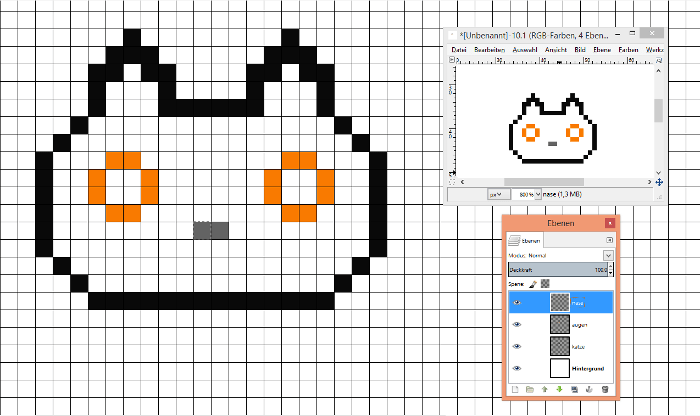700x416 pixels.
Task: Close the Ebenen layers dialog
Action: pyautogui.click(x=610, y=223)
